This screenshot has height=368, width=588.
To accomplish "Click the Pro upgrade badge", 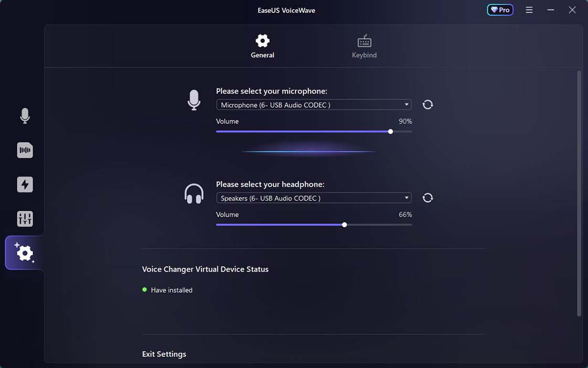I will [499, 9].
